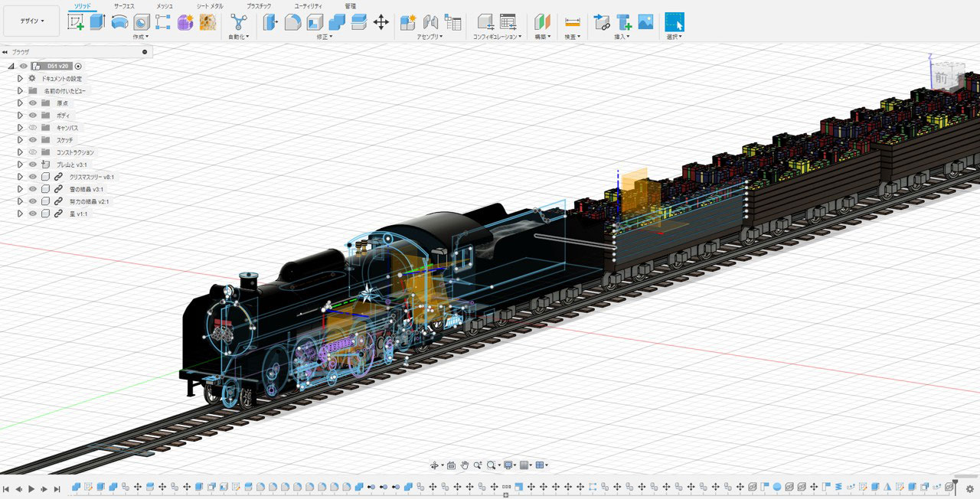This screenshot has width=980, height=499.
Task: Open the デザイン workspace dropdown
Action: point(31,21)
